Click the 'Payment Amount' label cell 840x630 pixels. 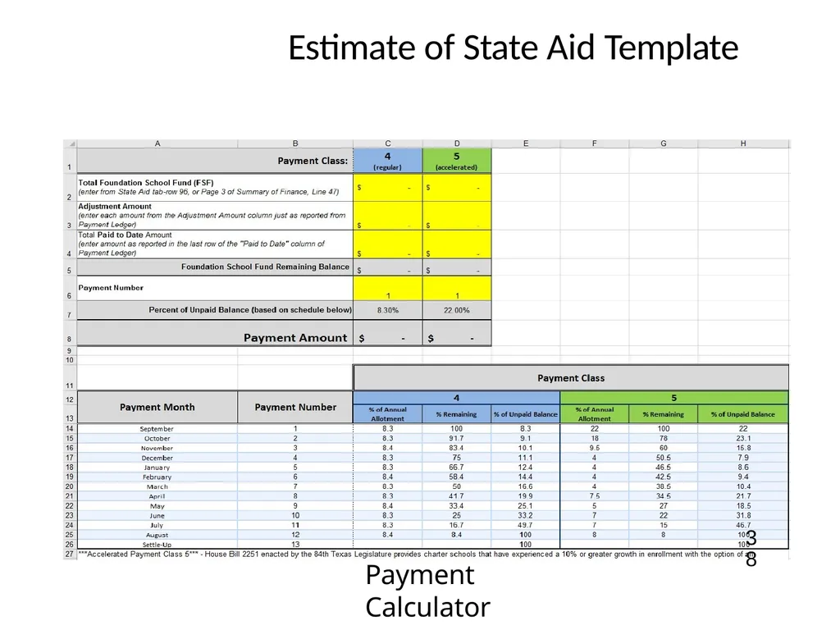tap(216, 333)
